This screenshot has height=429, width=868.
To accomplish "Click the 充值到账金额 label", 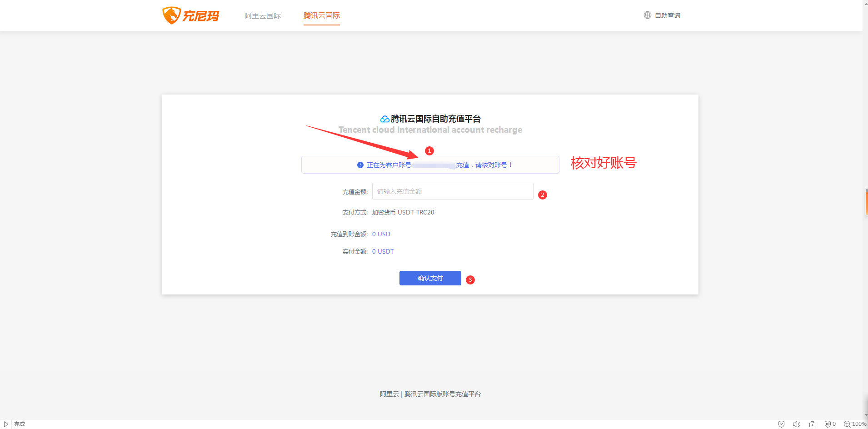I will click(x=349, y=234).
